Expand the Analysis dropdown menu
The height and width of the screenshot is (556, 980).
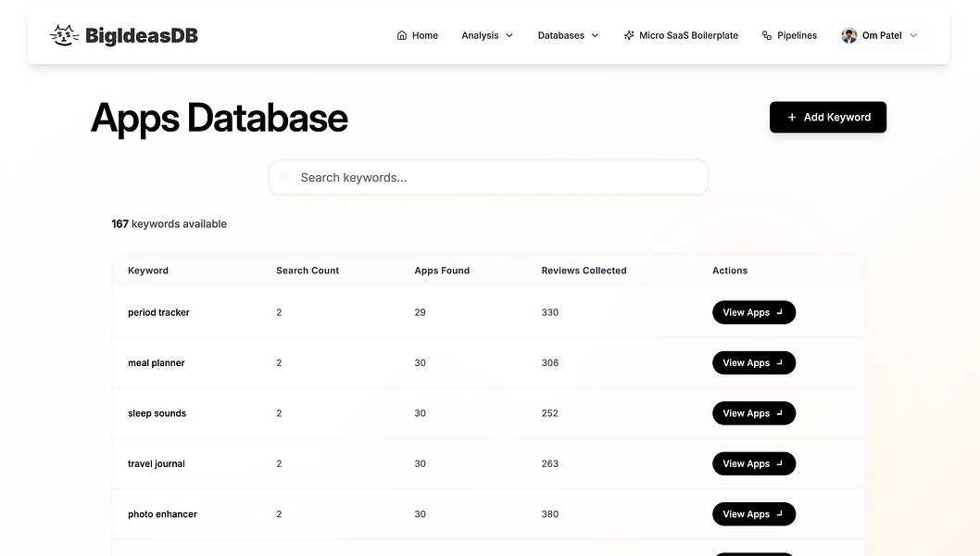(x=487, y=36)
